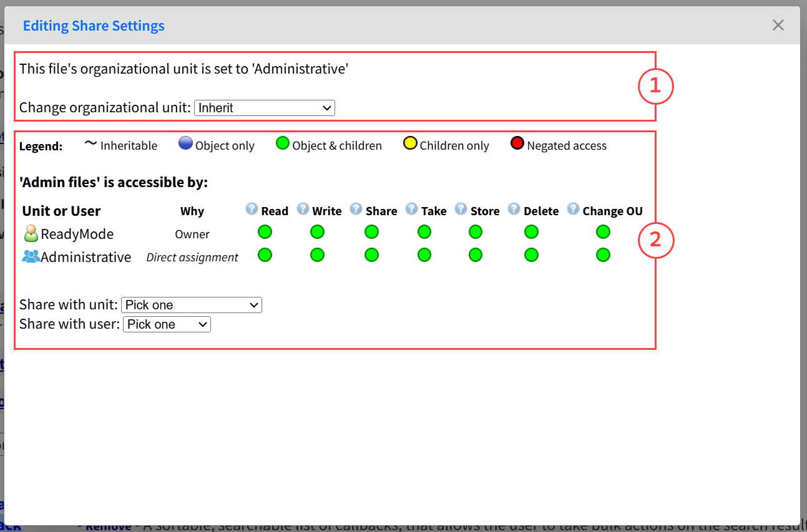
Task: Click the green Object & children legend dot
Action: 282,143
